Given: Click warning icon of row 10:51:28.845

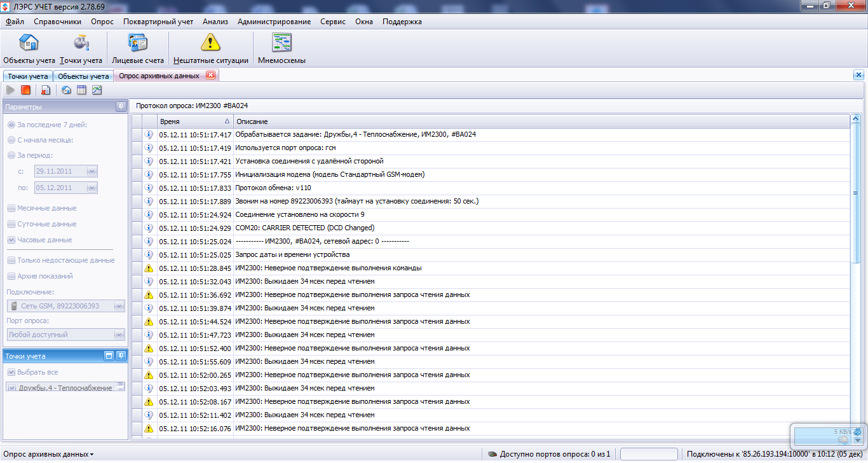Looking at the screenshot, I should 149,268.
